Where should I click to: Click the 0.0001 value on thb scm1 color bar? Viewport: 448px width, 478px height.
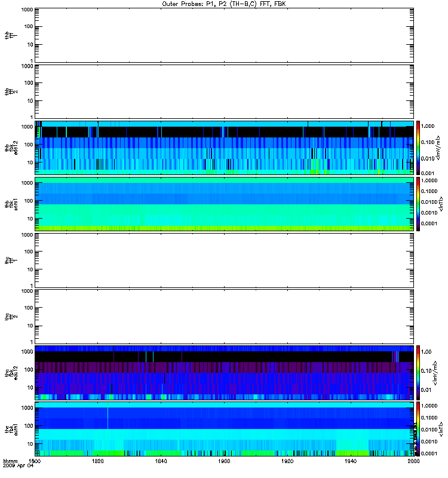(x=429, y=223)
